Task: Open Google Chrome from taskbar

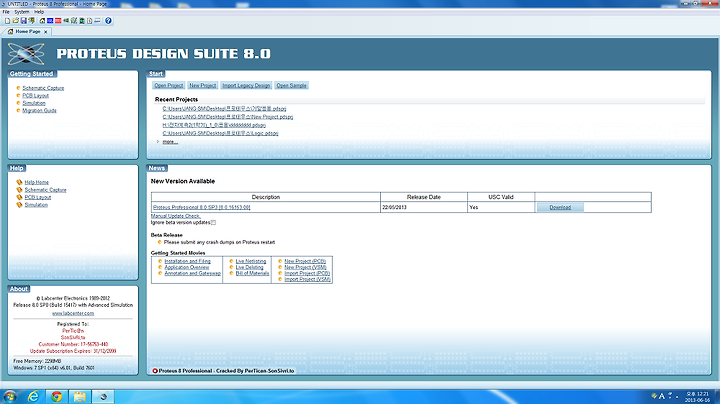Action: click(x=56, y=396)
